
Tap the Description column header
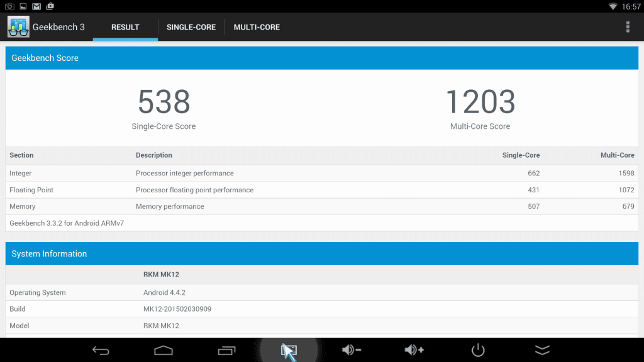pos(154,155)
